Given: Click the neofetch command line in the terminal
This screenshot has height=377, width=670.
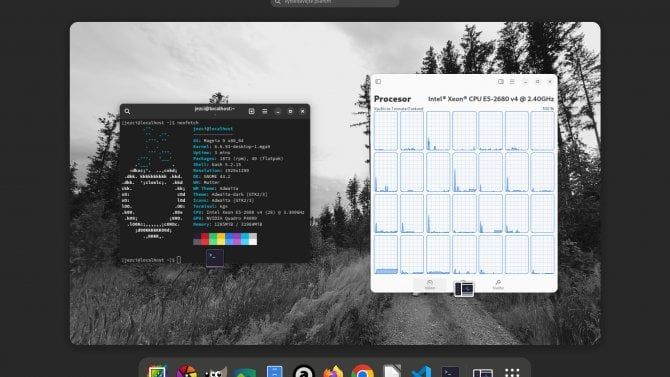Looking at the screenshot, I should [160, 123].
